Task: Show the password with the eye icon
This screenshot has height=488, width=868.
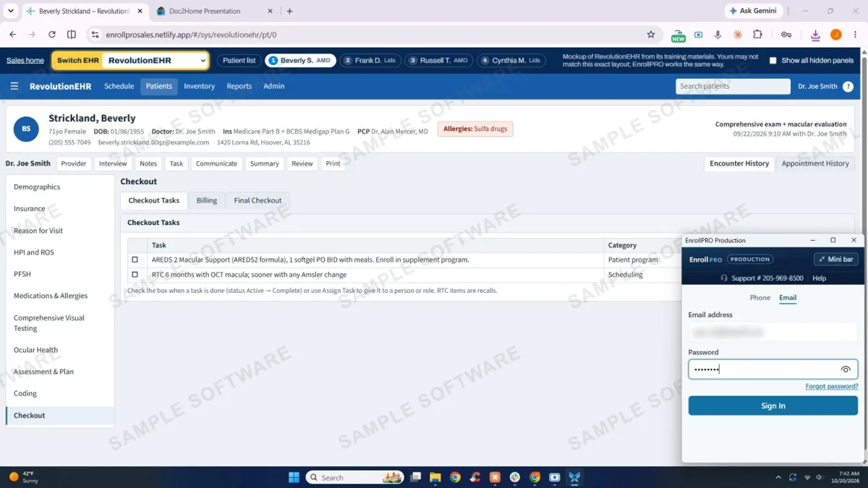Action: [x=846, y=369]
